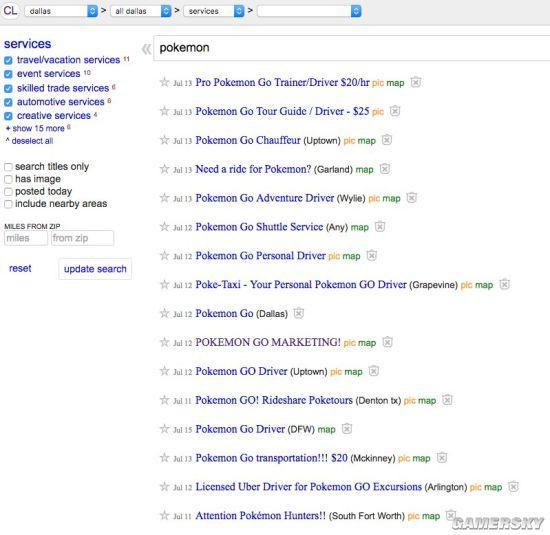Star the Pro Pokemon Go Trainer/Driver listing
Viewport: 550px width, 535px height.
tap(164, 82)
